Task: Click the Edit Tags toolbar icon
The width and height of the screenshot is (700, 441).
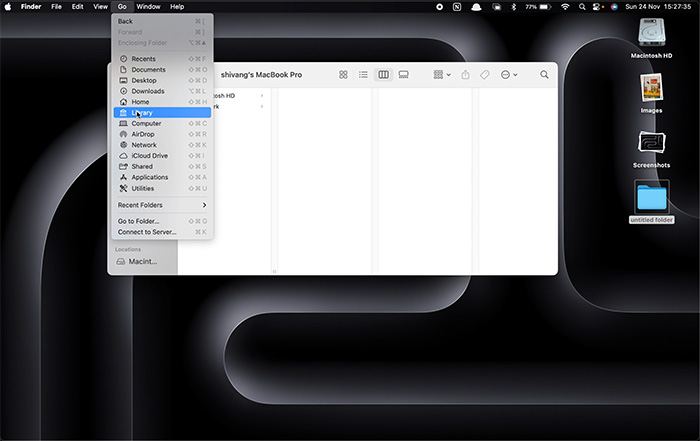Action: point(484,75)
